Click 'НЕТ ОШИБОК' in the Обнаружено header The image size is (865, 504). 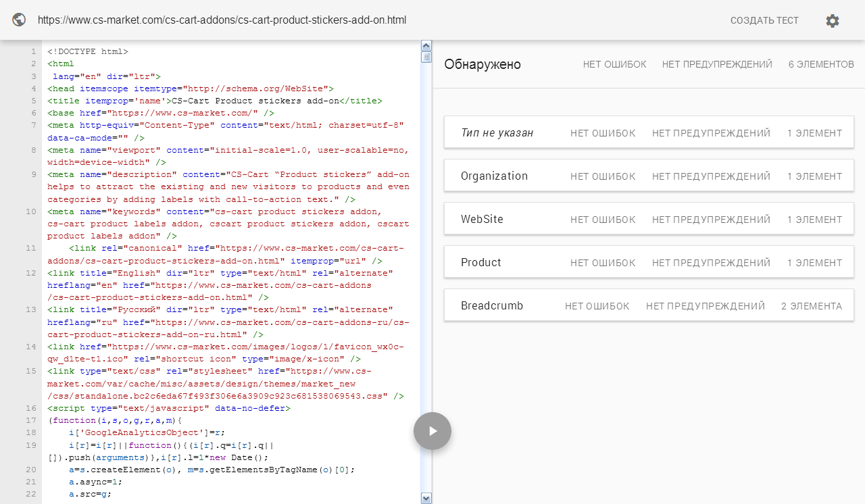coord(614,65)
